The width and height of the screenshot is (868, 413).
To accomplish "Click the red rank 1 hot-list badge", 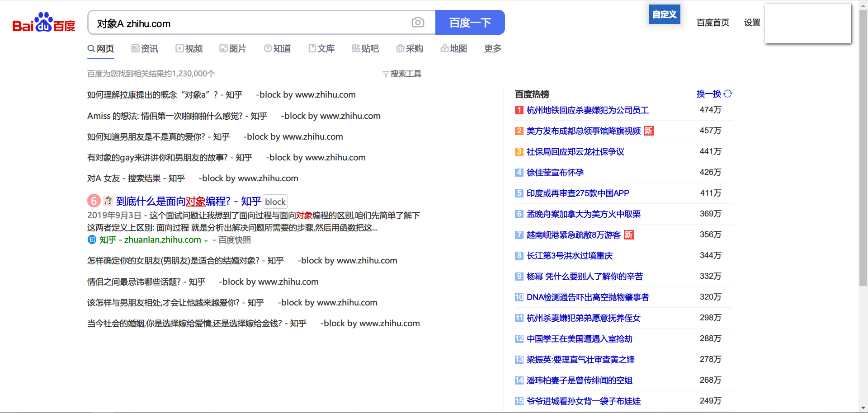I will pyautogui.click(x=519, y=110).
